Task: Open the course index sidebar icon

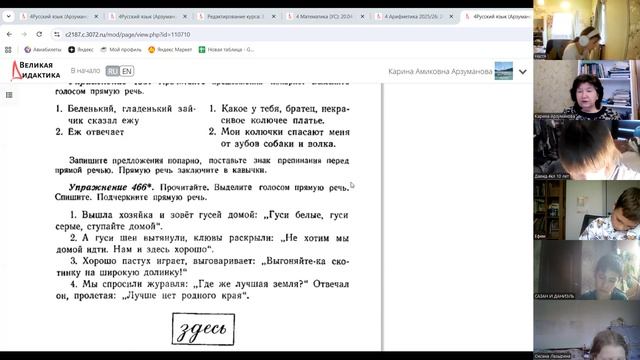Action: click(x=9, y=95)
